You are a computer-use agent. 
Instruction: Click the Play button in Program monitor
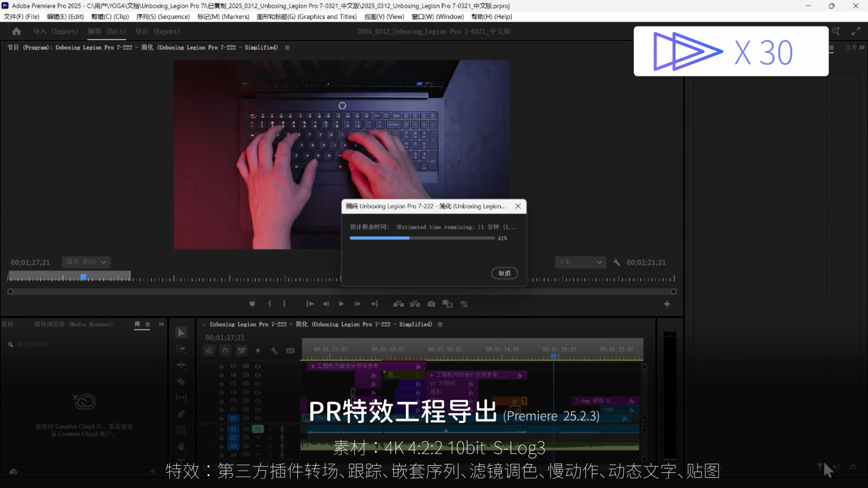coord(341,304)
